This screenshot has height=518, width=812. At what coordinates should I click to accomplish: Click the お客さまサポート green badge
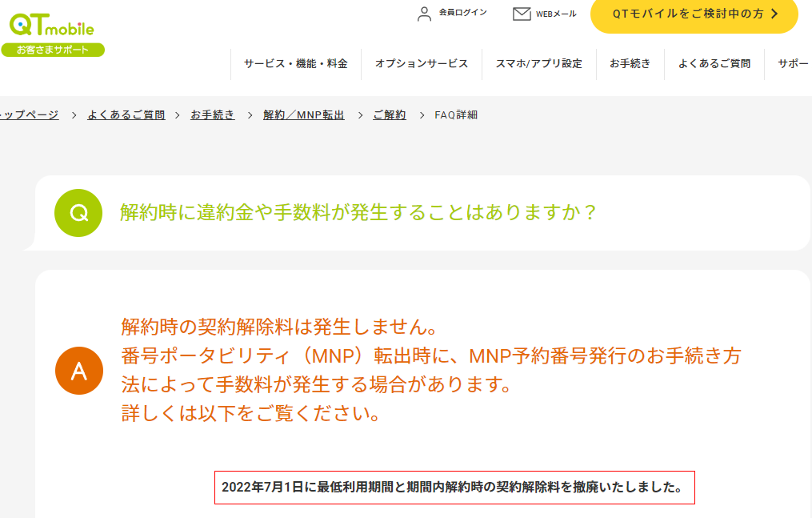pyautogui.click(x=53, y=50)
